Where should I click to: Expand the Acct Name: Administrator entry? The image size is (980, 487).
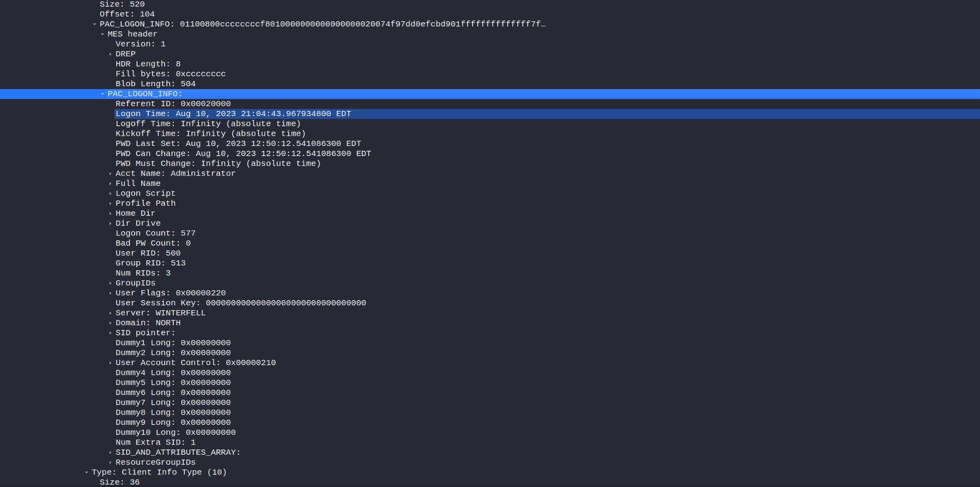(x=110, y=174)
